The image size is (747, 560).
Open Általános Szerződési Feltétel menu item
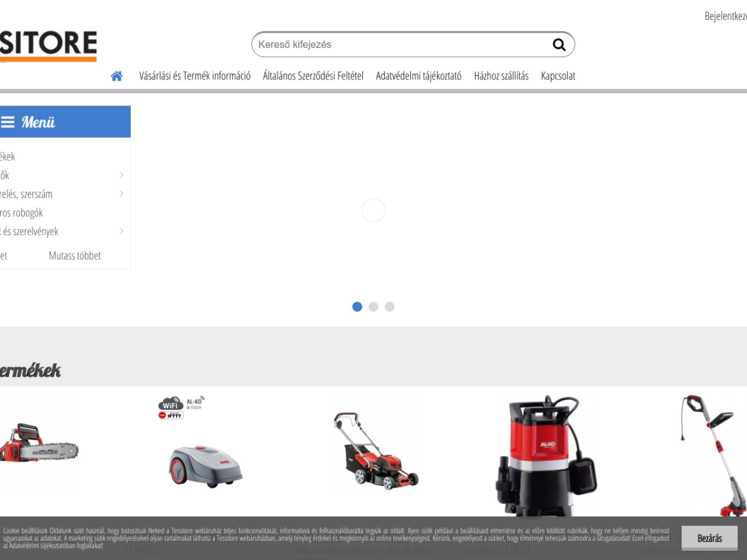pyautogui.click(x=313, y=76)
